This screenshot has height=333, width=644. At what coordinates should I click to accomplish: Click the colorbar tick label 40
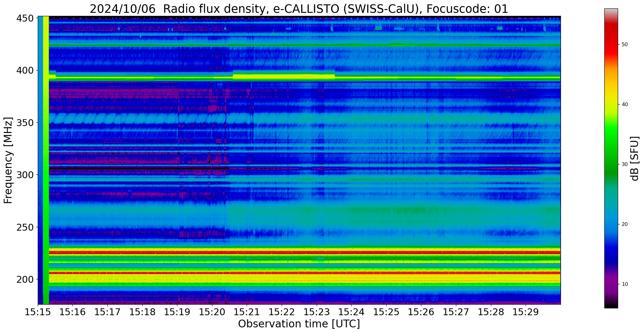pos(625,105)
